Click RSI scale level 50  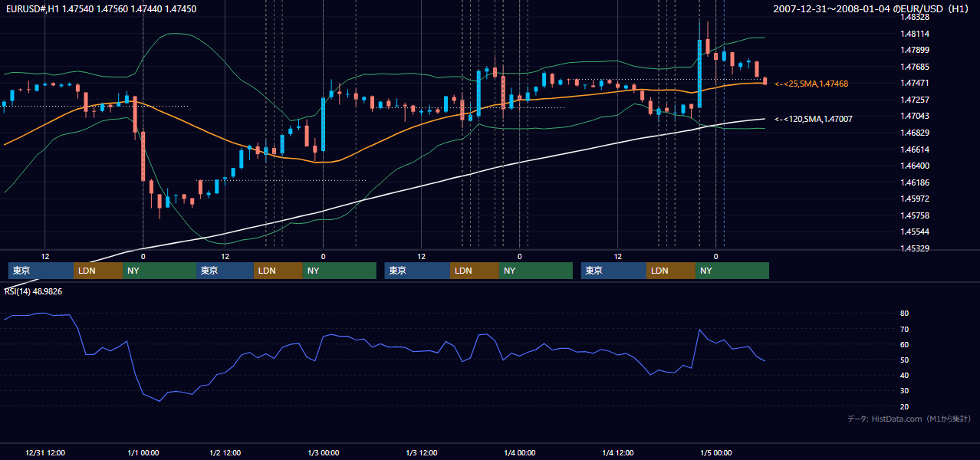click(905, 360)
